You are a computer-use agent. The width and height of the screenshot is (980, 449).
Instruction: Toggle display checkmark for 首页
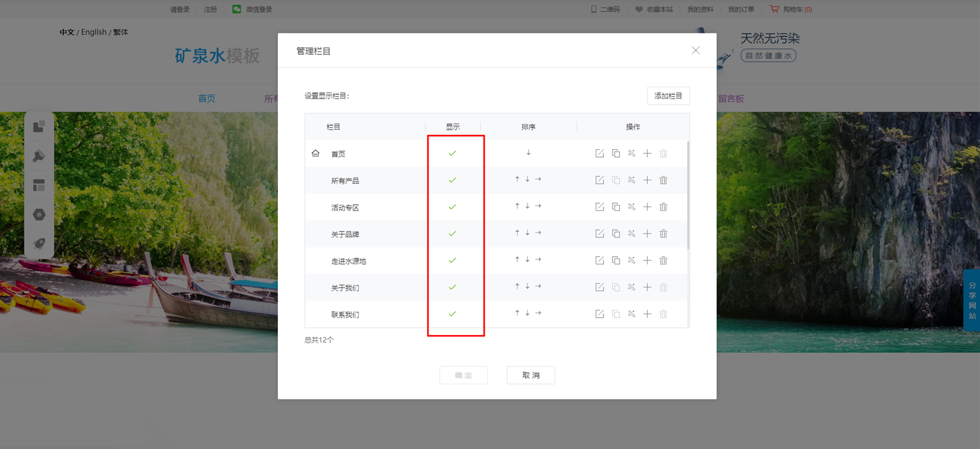pos(452,153)
